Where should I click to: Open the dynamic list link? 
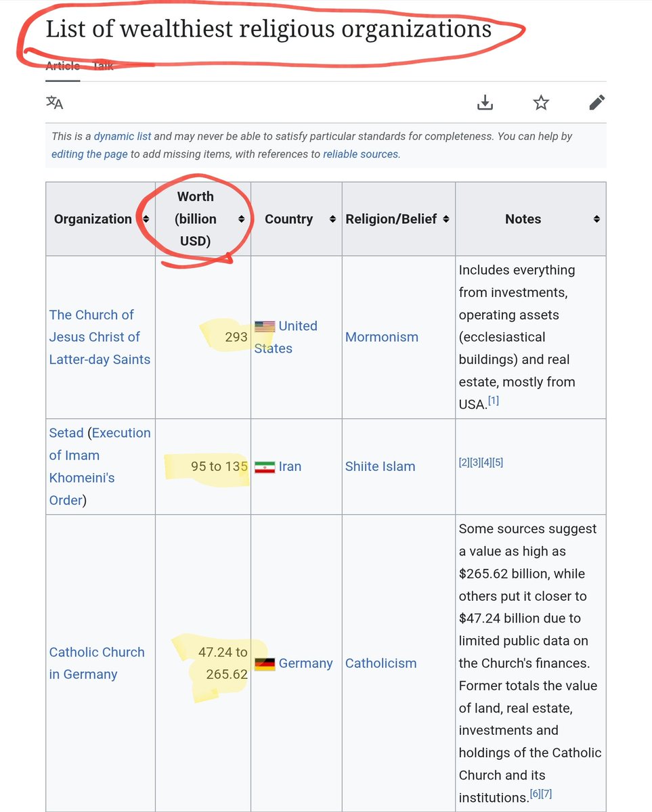123,136
